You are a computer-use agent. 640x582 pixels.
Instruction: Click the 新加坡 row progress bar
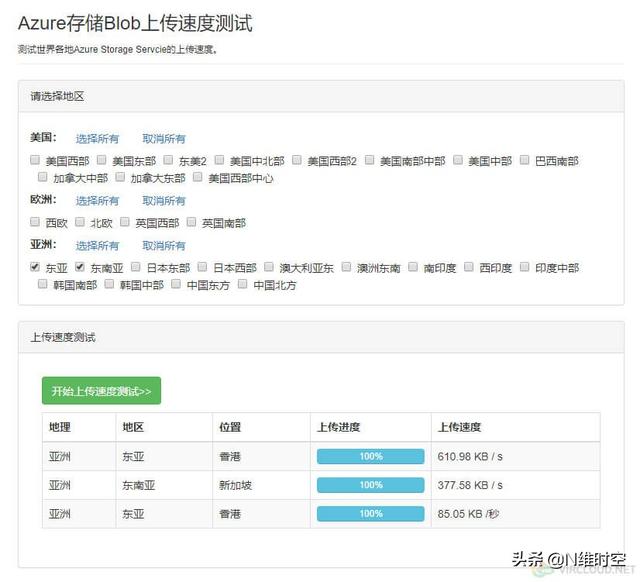point(370,485)
